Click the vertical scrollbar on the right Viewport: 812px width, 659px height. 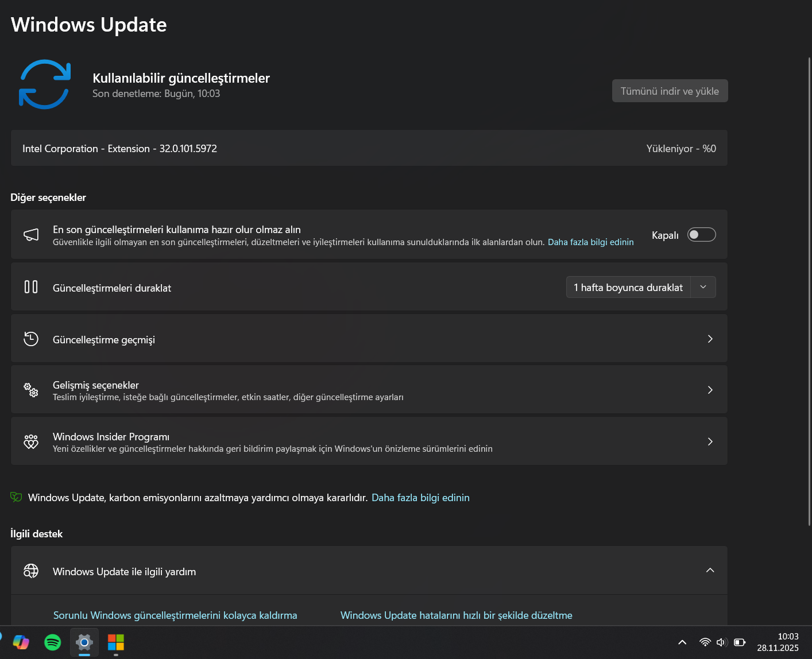(x=810, y=292)
